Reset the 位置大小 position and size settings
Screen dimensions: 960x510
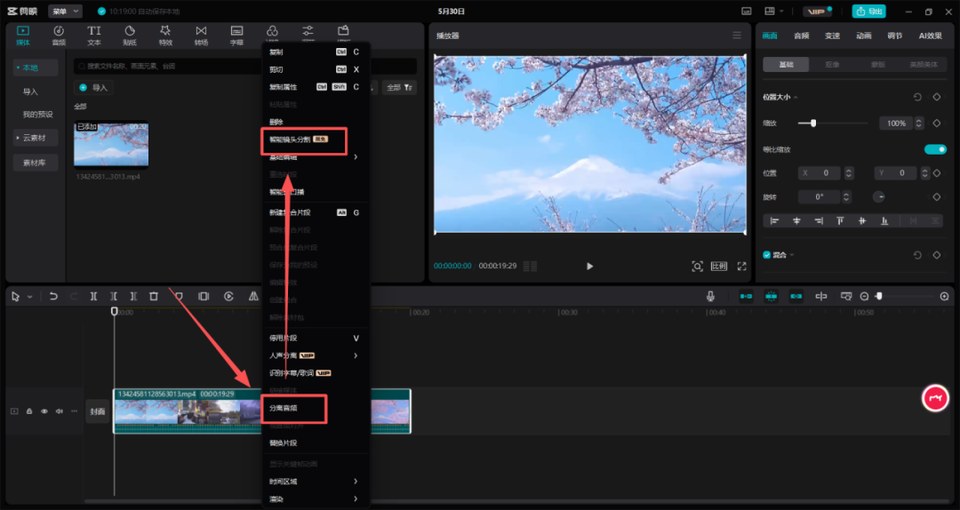[x=917, y=97]
